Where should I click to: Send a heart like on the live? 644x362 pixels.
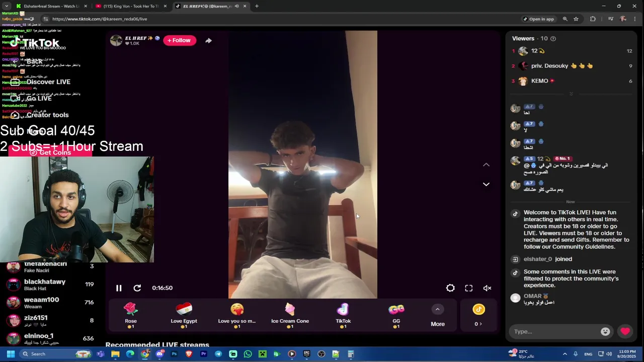tap(625, 331)
